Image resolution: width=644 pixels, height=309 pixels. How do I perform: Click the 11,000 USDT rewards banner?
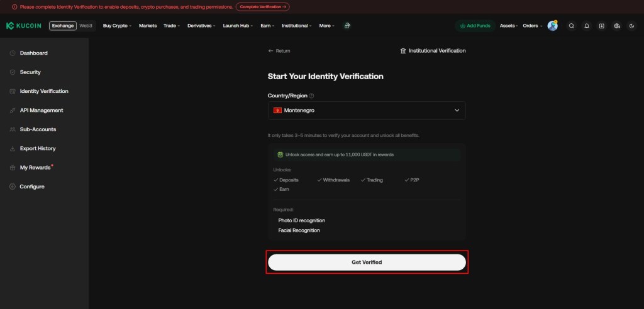click(x=367, y=154)
